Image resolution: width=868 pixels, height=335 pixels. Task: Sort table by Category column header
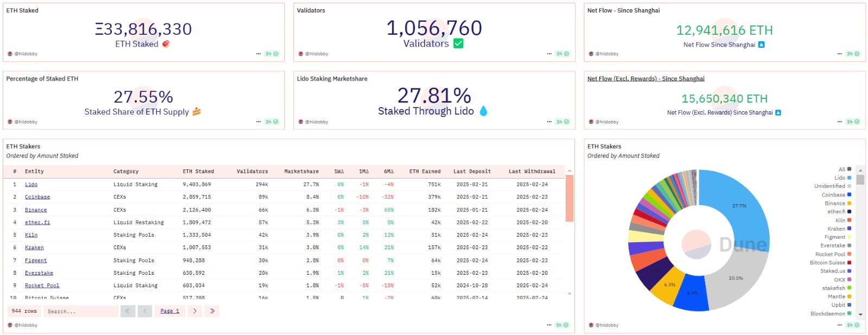coord(126,171)
